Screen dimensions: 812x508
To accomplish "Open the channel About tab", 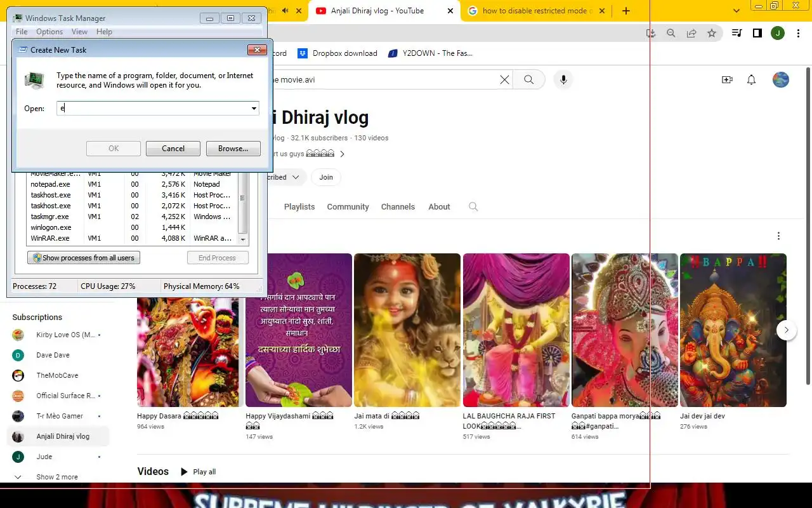I will point(439,207).
